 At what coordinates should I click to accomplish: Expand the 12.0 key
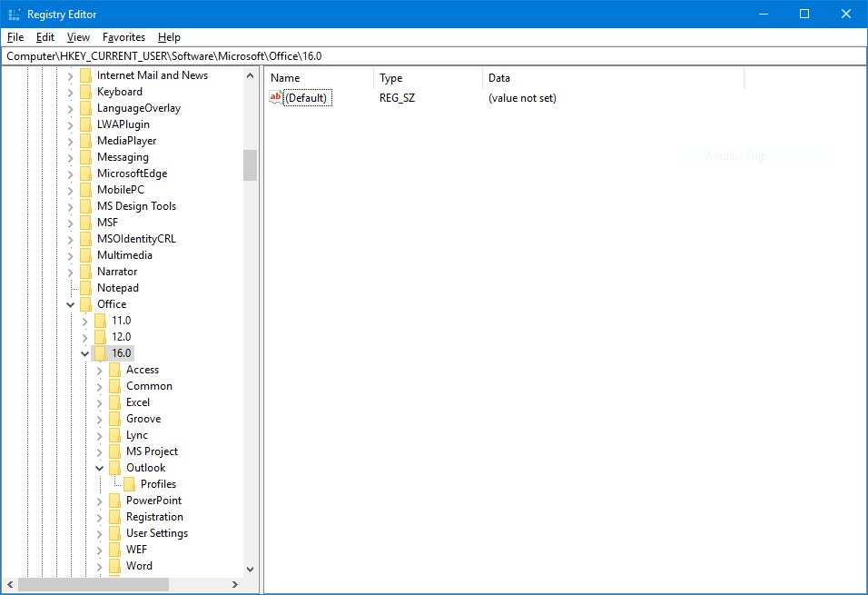coord(84,337)
